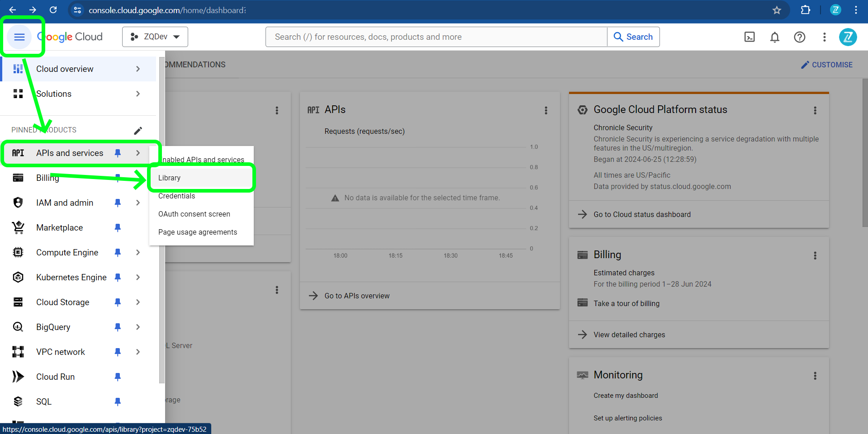868x434 pixels.
Task: Click Create my dashboard link
Action: coord(626,396)
